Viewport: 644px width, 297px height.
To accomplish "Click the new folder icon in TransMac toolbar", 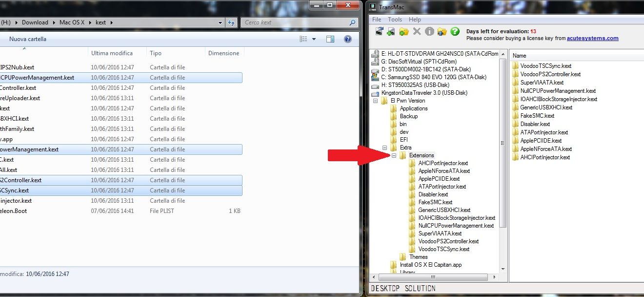I will click(404, 32).
